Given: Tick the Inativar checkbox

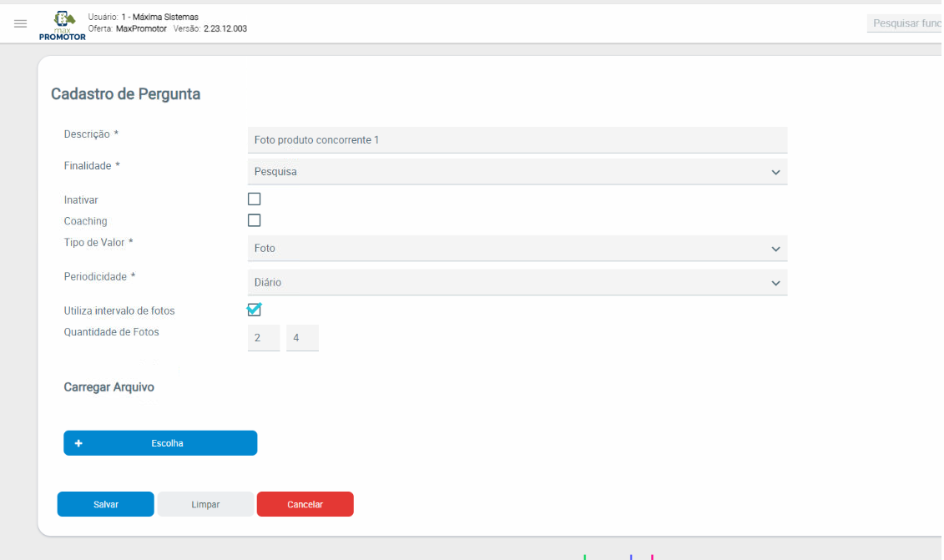Looking at the screenshot, I should 254,199.
